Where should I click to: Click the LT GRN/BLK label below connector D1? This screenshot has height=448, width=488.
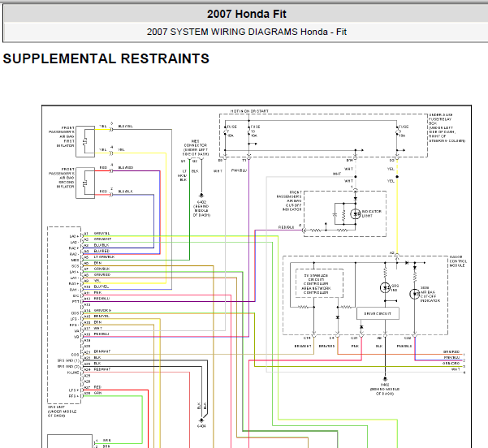(x=183, y=175)
